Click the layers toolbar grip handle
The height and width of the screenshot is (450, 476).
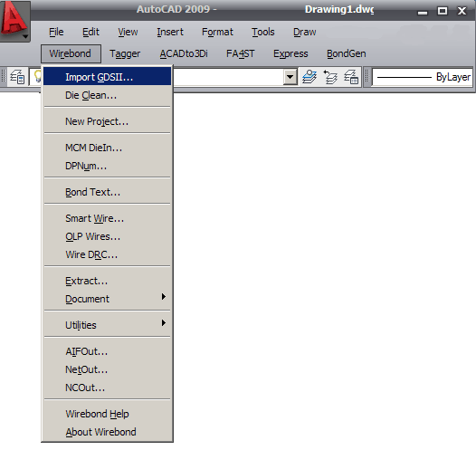point(4,77)
